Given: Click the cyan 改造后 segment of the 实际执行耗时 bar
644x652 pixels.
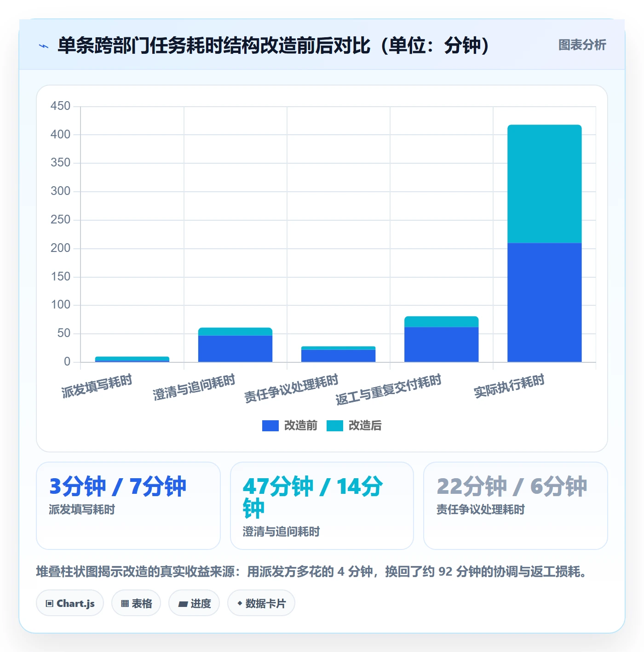Looking at the screenshot, I should [x=544, y=184].
